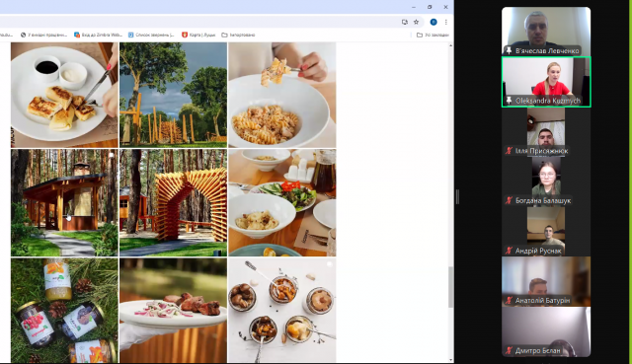The image size is (632, 364).
Task: Close the browser window
Action: coord(445,7)
